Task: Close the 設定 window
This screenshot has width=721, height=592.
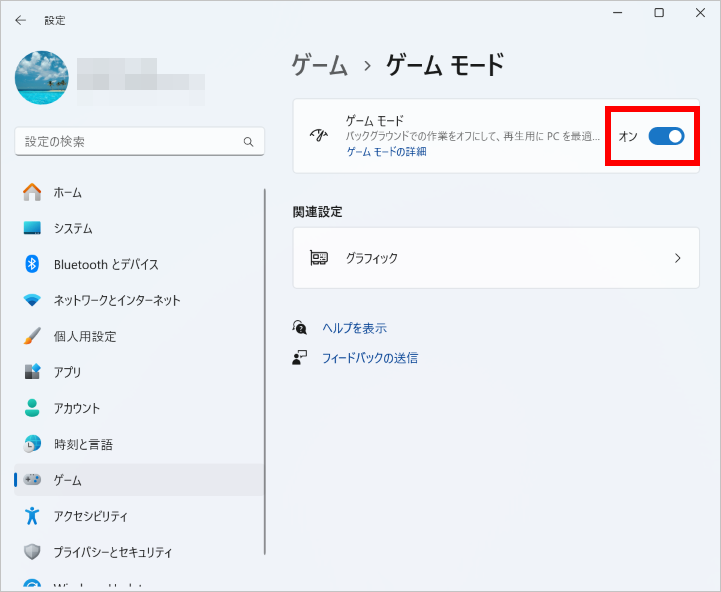Action: tap(700, 13)
